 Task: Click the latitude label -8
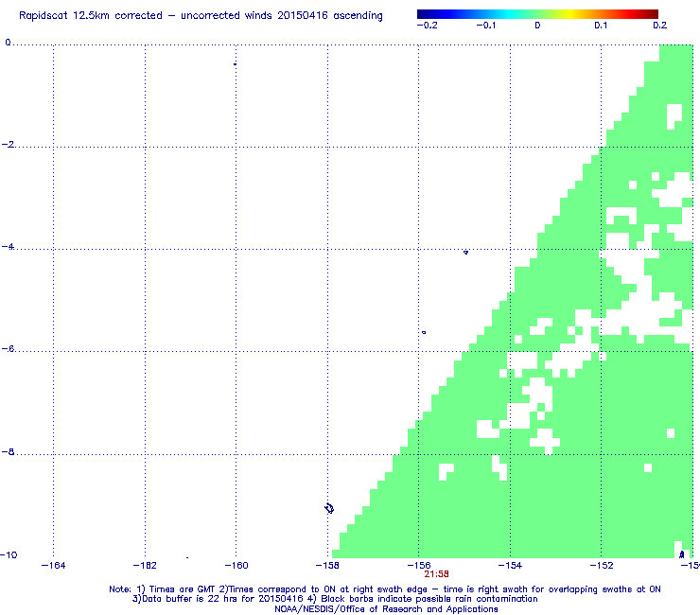pos(8,451)
